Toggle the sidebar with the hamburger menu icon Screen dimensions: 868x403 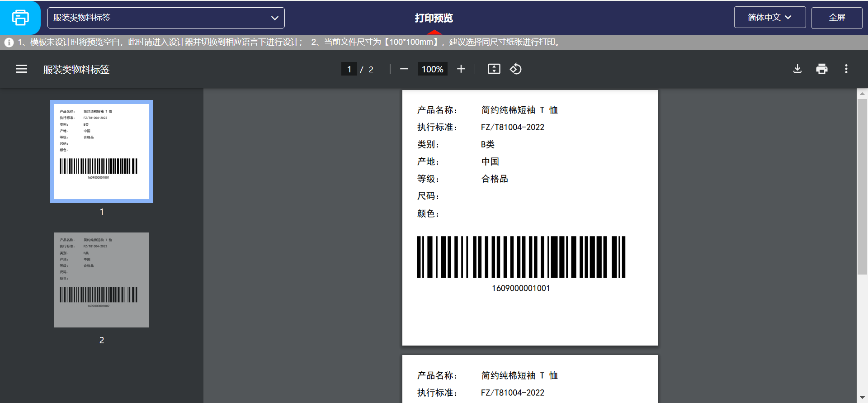click(x=22, y=69)
